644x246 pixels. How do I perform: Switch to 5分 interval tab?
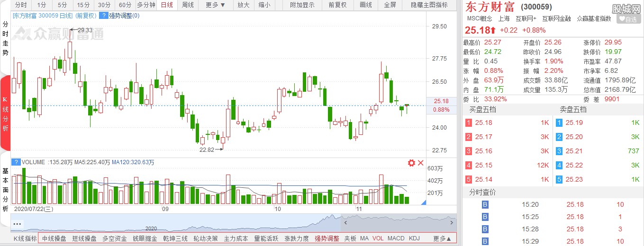[x=63, y=5]
